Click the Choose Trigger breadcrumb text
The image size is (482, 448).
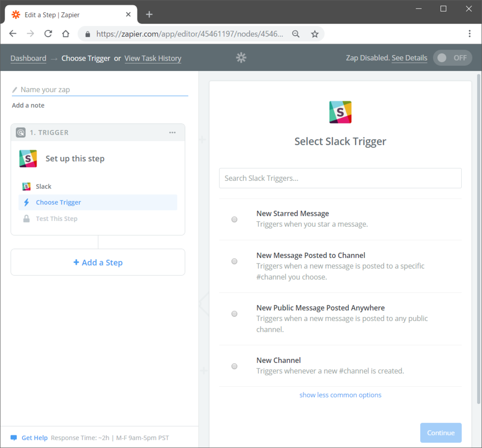[x=86, y=58]
